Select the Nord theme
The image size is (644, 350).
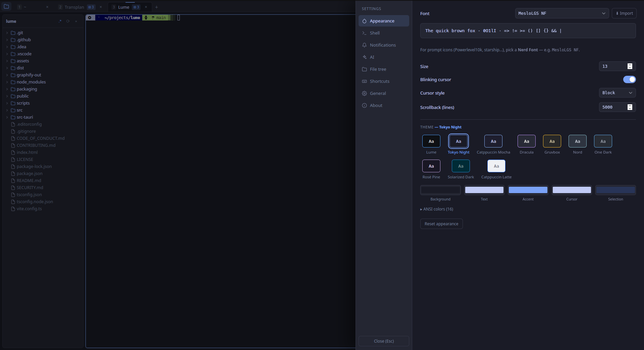tap(578, 141)
